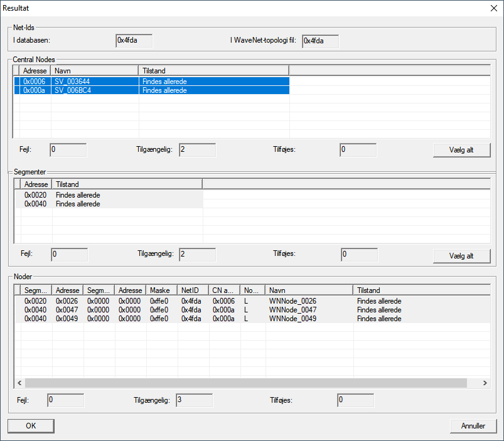Click the I databasen Net-Id field
Image resolution: width=504 pixels, height=441 pixels.
coord(134,41)
